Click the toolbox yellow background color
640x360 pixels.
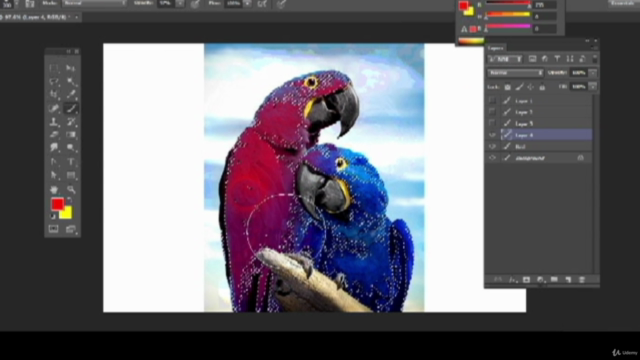click(67, 214)
